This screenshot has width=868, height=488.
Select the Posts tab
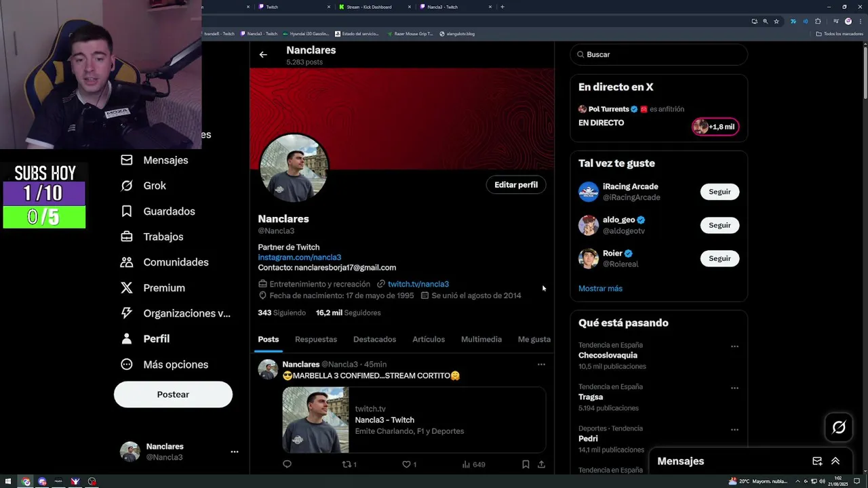[268, 340]
